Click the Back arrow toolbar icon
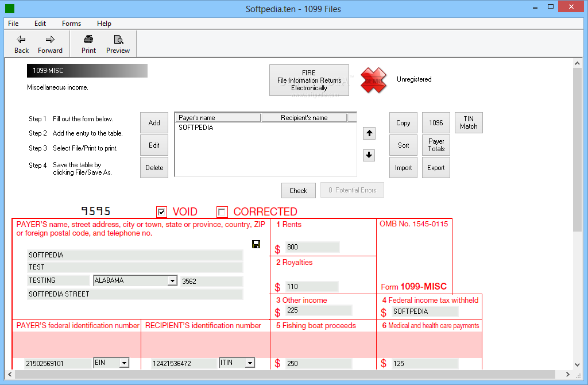The height and width of the screenshot is (385, 588). [21, 39]
